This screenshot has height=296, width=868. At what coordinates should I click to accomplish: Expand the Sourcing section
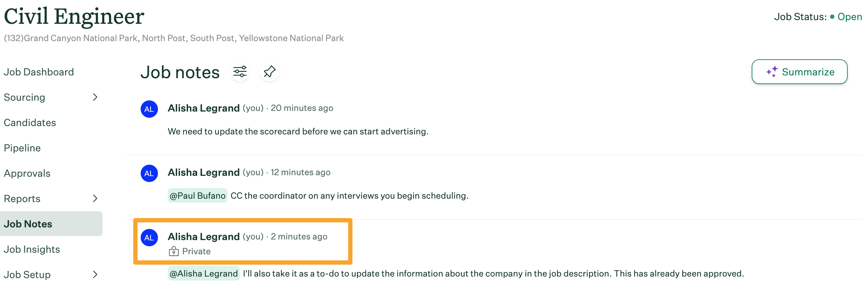24,97
